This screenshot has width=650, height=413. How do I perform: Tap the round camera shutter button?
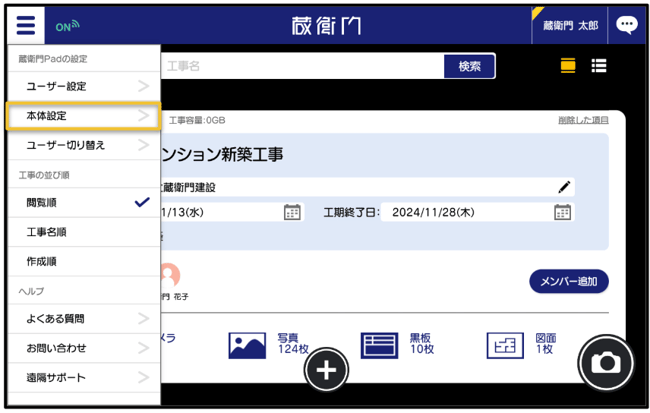606,363
